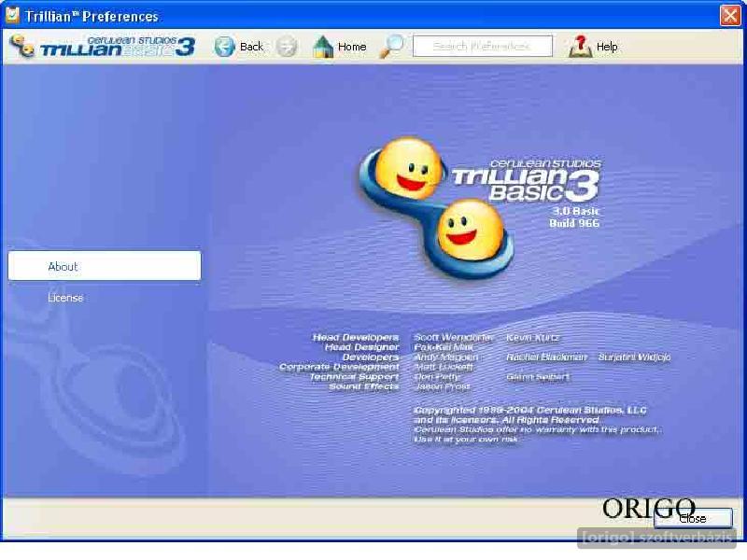Click the "Head Developers" credit label
Viewport: 747px width, 560px height.
(x=356, y=337)
